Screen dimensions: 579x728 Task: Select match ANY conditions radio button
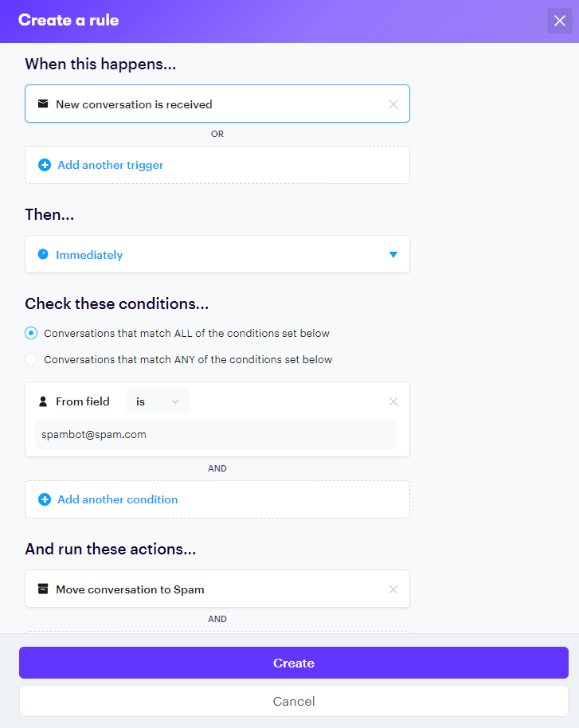pyautogui.click(x=31, y=360)
